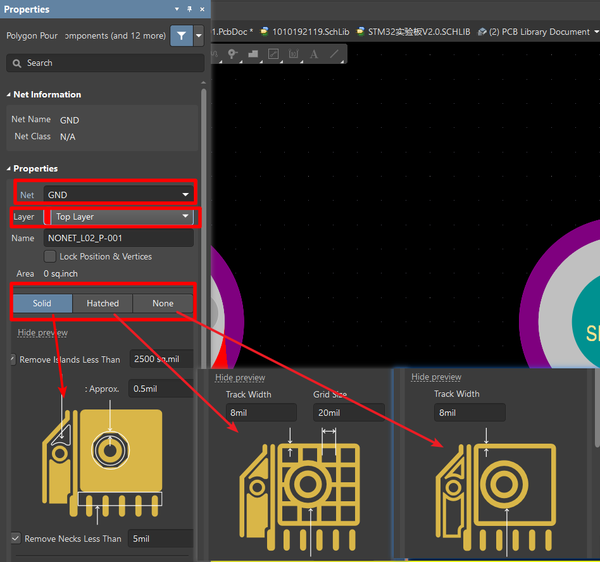Select the Solid fill mode
The image size is (600, 562).
tap(42, 303)
